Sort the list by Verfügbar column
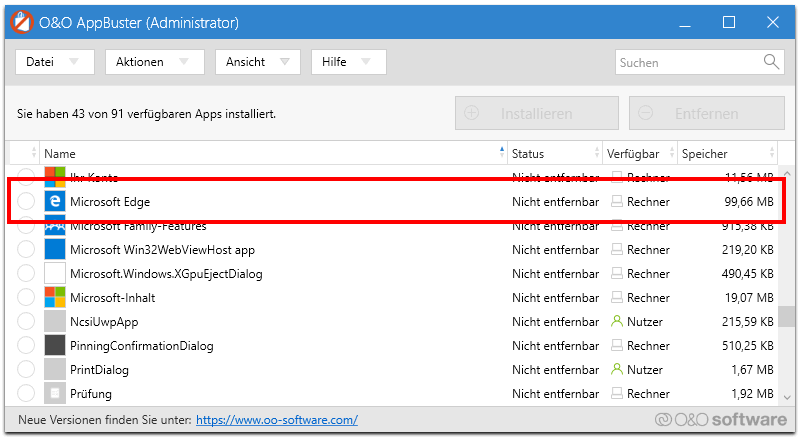 pyautogui.click(x=640, y=153)
